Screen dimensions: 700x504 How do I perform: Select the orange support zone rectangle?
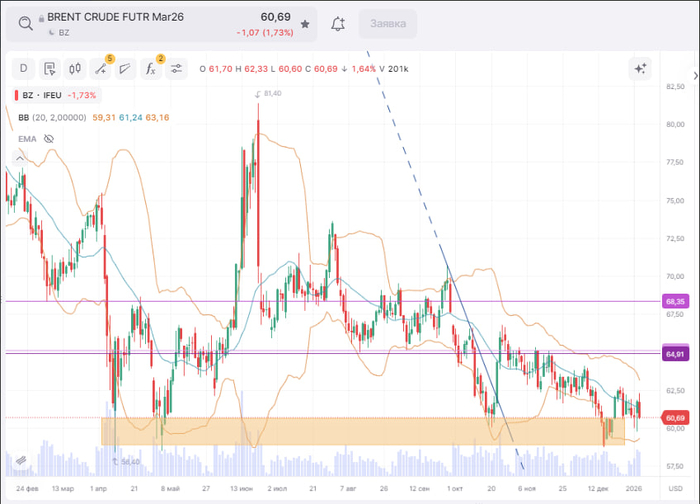click(360, 431)
